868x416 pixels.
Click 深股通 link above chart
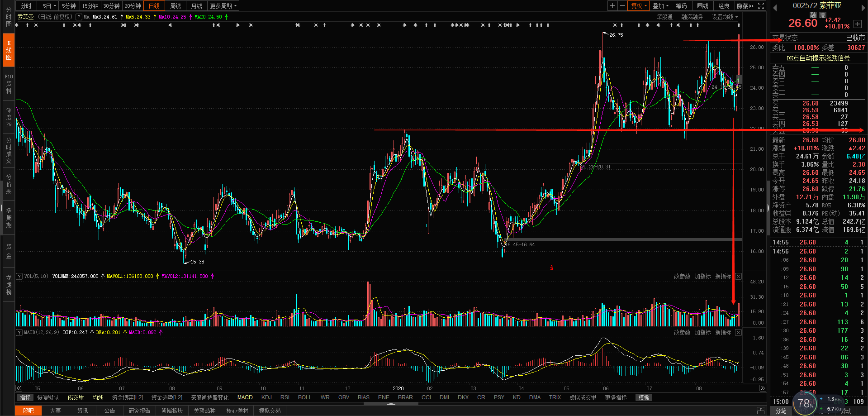[664, 17]
